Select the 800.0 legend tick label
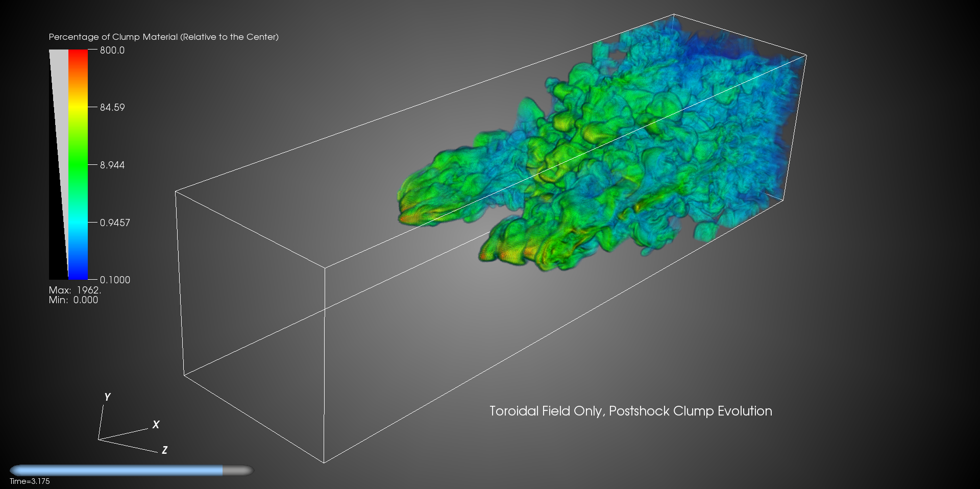This screenshot has width=980, height=489. click(112, 50)
